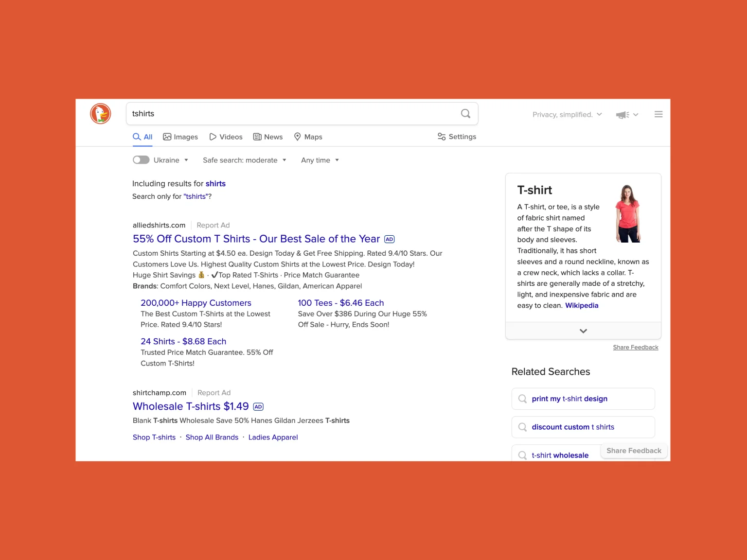Image resolution: width=747 pixels, height=560 pixels.
Task: Click magnifier icon in print my t-shirt design
Action: click(x=522, y=399)
